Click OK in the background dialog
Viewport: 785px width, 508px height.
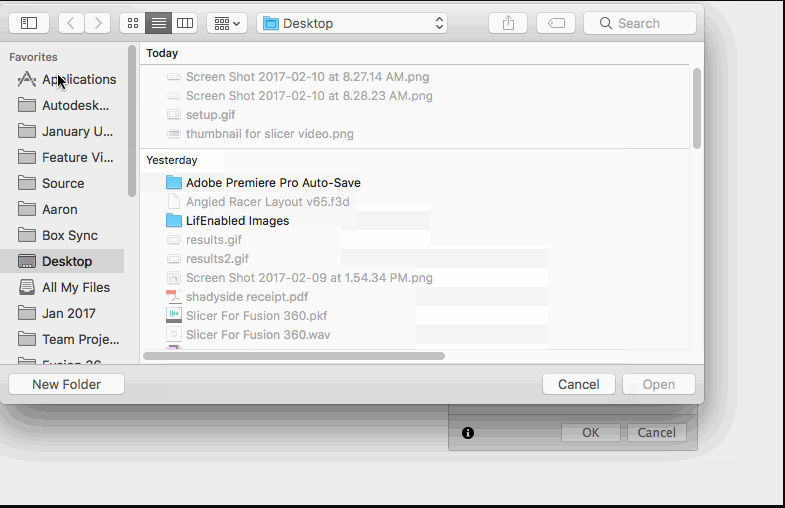click(591, 432)
